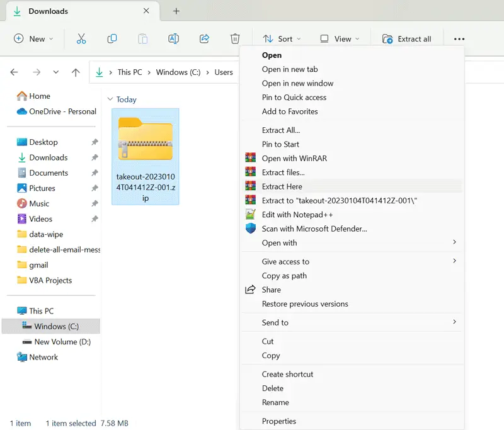Collapse the Today group

pyautogui.click(x=110, y=99)
